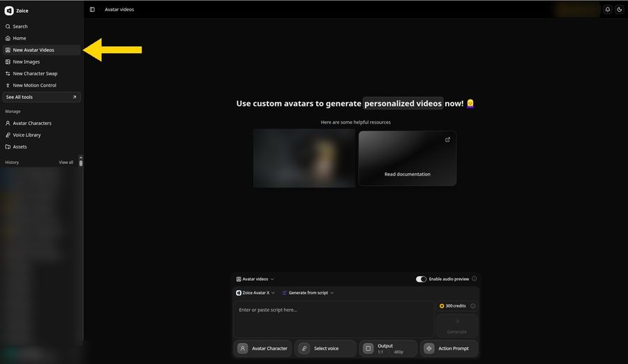628x364 pixels.
Task: Choose an Avatar Character
Action: point(263,349)
